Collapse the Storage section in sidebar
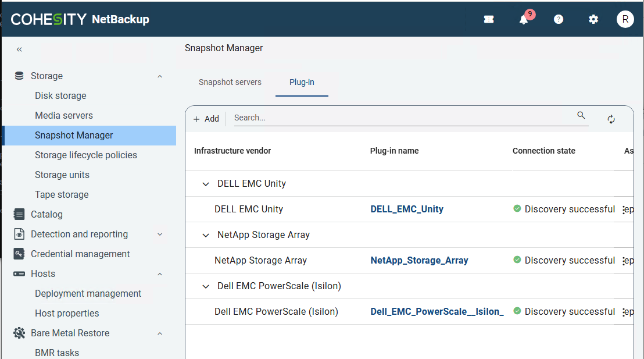Image resolution: width=644 pixels, height=359 pixels. (160, 76)
